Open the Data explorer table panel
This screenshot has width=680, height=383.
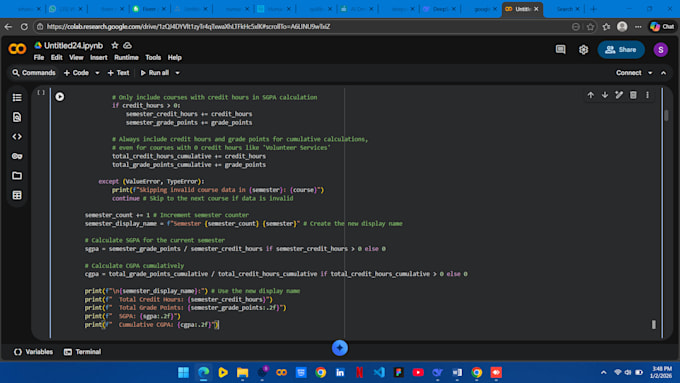click(x=17, y=195)
